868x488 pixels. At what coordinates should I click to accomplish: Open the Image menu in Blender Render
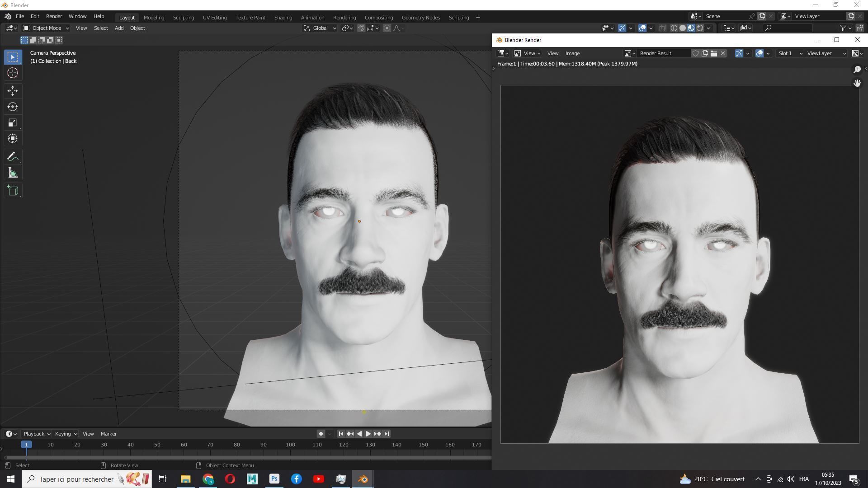pyautogui.click(x=572, y=53)
